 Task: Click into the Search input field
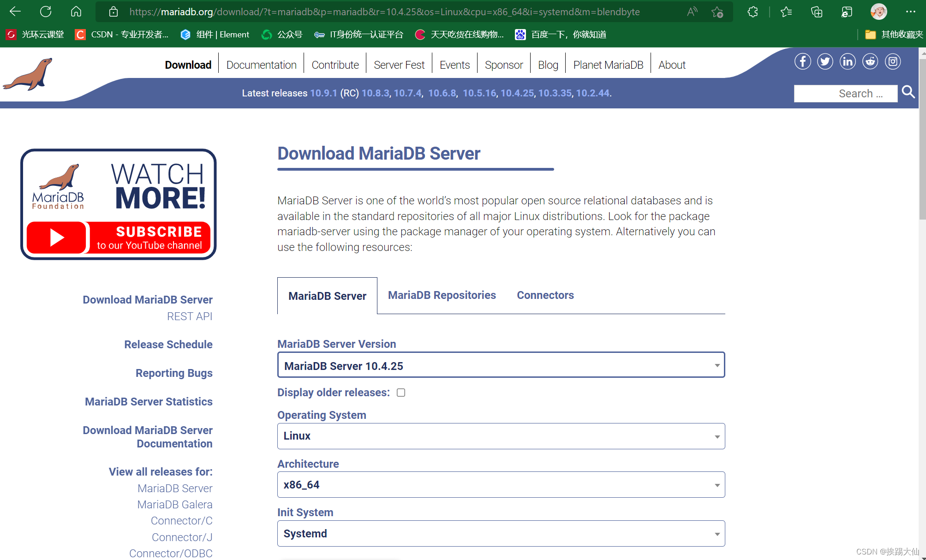click(x=845, y=94)
